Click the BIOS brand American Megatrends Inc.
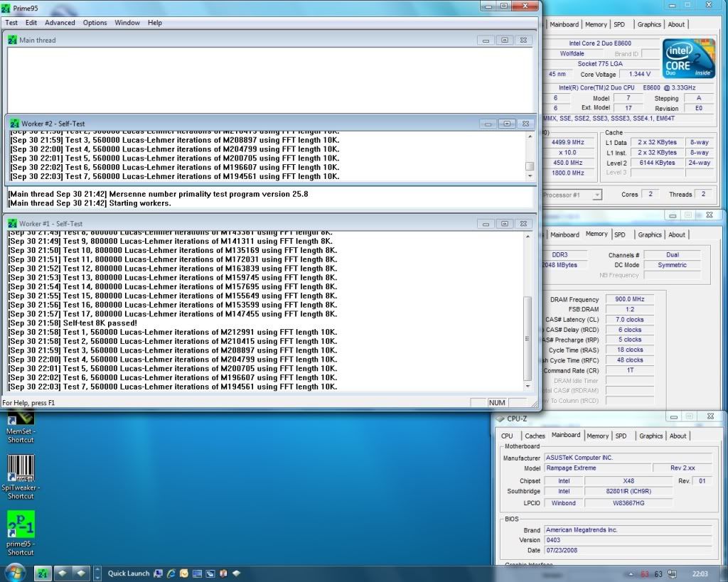This screenshot has width=728, height=582. [628, 530]
